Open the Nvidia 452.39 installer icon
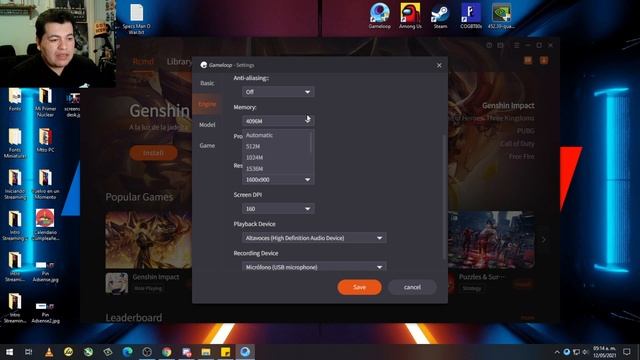 (x=501, y=16)
